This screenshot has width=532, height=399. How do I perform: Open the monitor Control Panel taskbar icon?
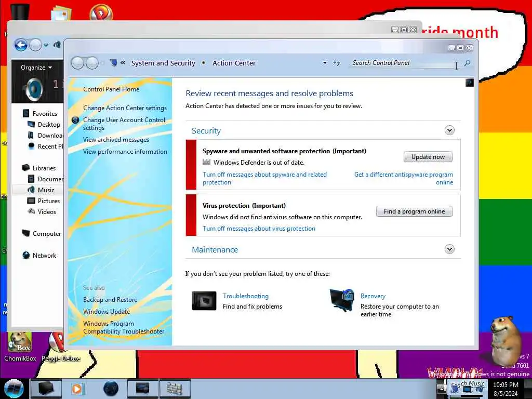pos(142,389)
